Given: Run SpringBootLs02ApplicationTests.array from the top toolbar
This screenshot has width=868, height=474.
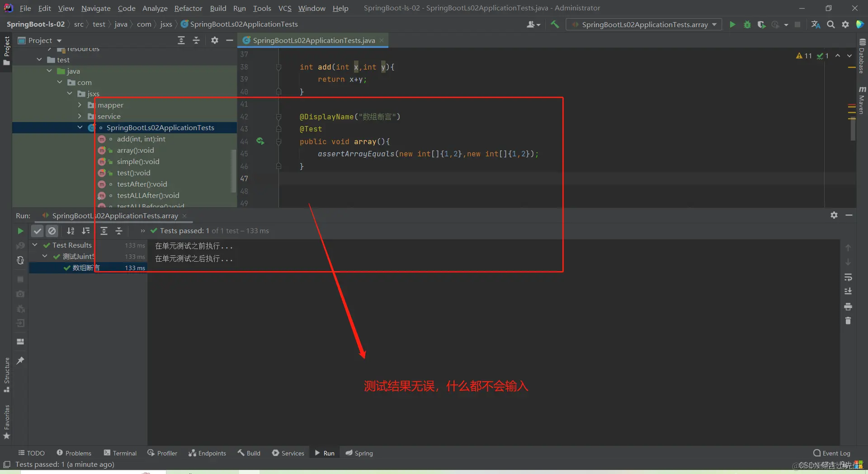Looking at the screenshot, I should click(x=732, y=24).
